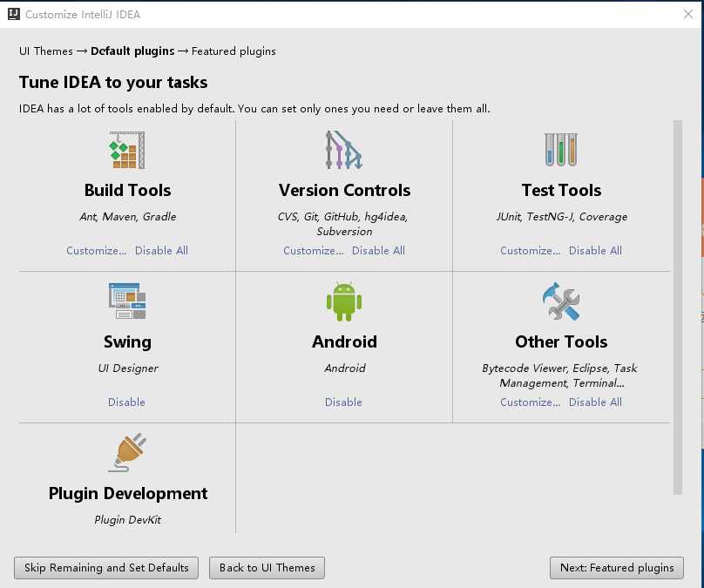Viewport: 704px width, 588px height.
Task: Disable the Swing UI Designer plugin
Action: coord(126,402)
